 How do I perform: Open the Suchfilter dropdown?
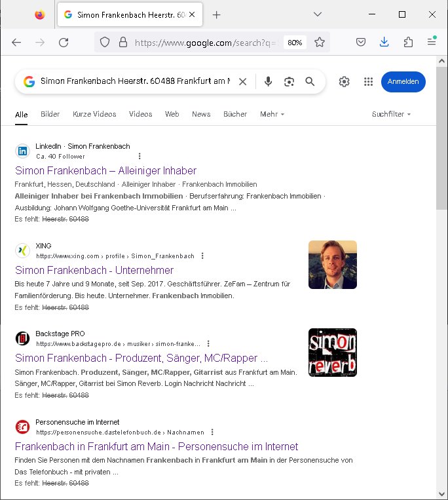click(391, 114)
